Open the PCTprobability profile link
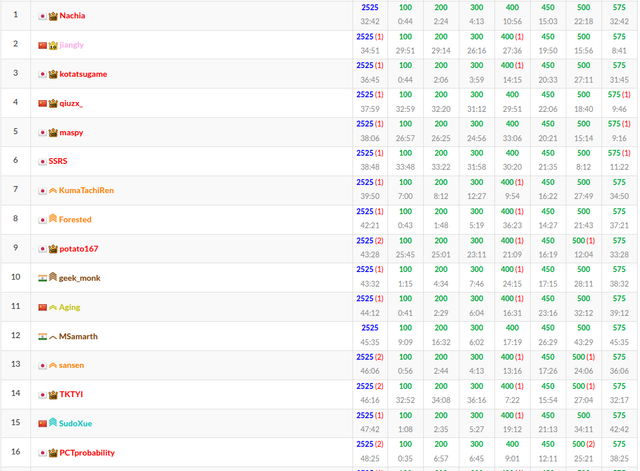 (x=87, y=453)
